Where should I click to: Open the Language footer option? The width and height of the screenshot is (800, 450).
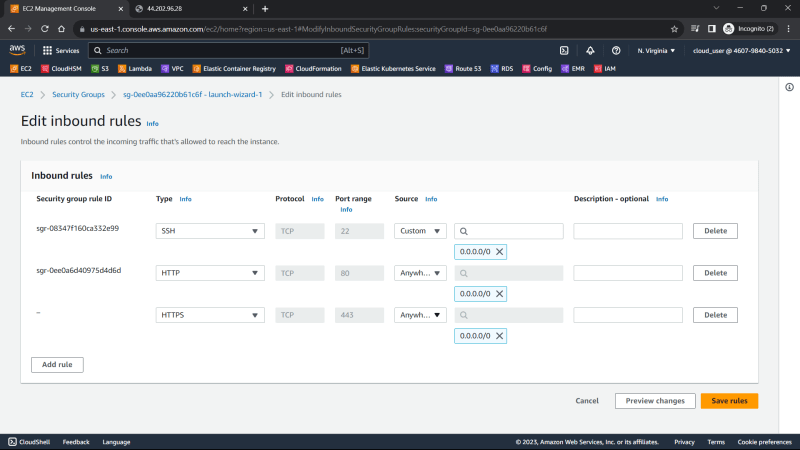point(116,442)
